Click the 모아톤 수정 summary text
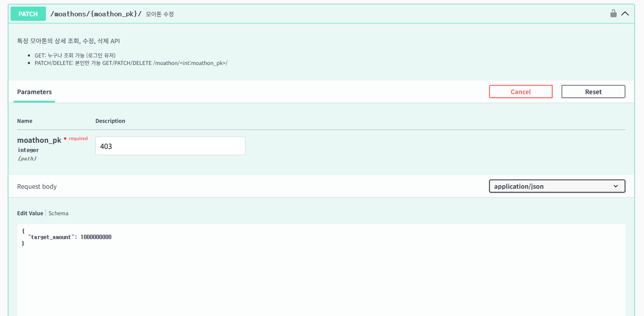The image size is (644, 316). click(160, 14)
